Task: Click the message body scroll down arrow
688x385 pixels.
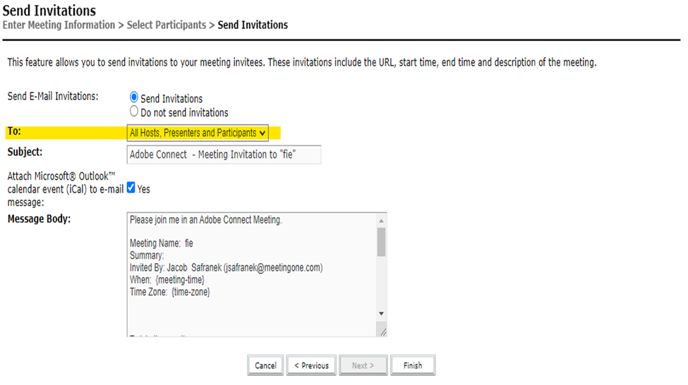Action: pos(381,313)
